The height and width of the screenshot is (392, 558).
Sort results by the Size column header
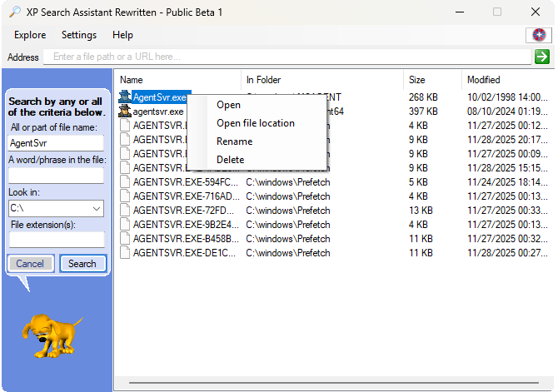click(431, 80)
